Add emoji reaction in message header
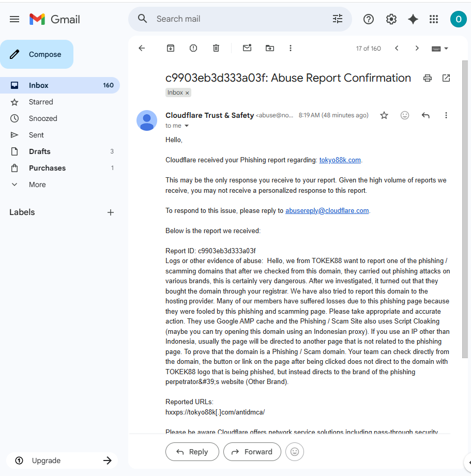Viewport: 471px width, 476px height. tap(404, 115)
